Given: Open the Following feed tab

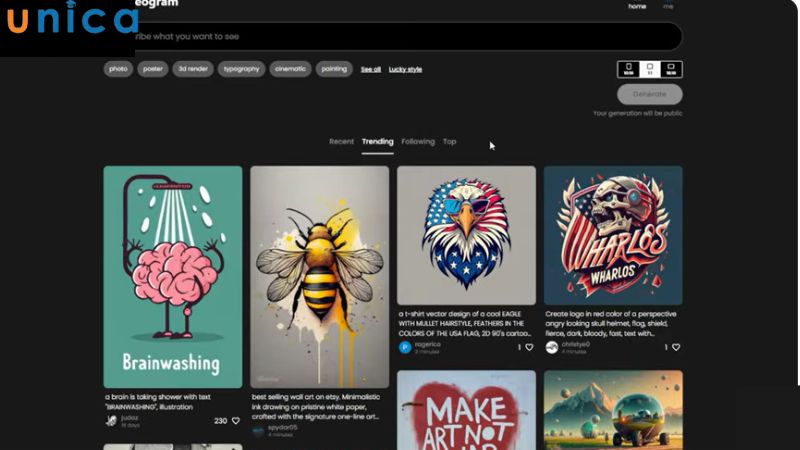Looking at the screenshot, I should click(418, 142).
